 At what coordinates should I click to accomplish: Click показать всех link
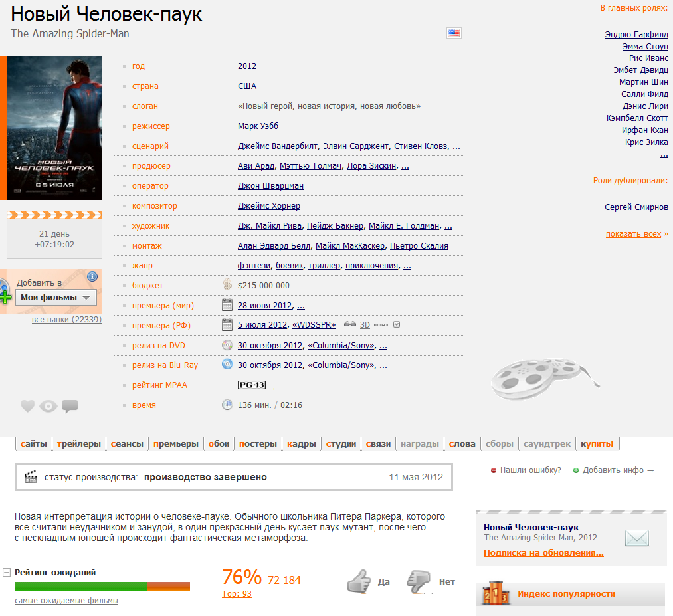634,234
